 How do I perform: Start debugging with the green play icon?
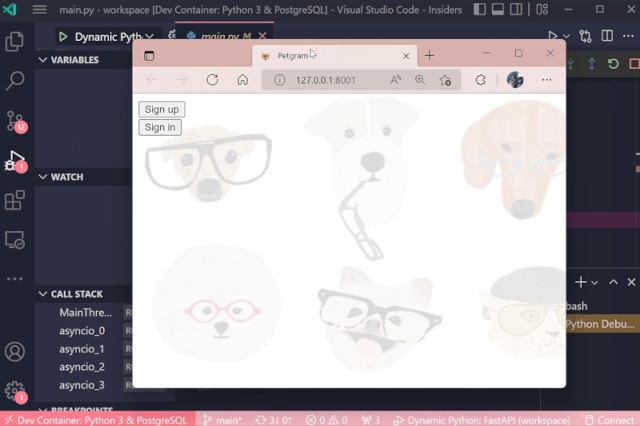(x=63, y=37)
